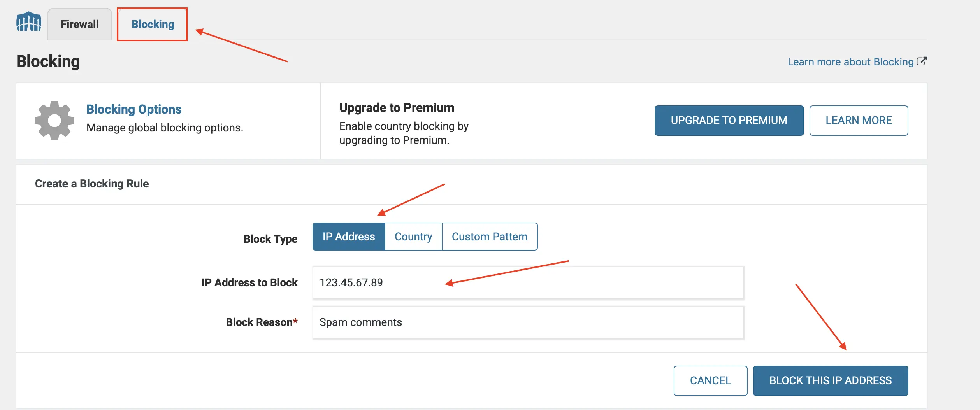The width and height of the screenshot is (980, 410).
Task: Click the Blocking Options gear icon
Action: click(54, 121)
